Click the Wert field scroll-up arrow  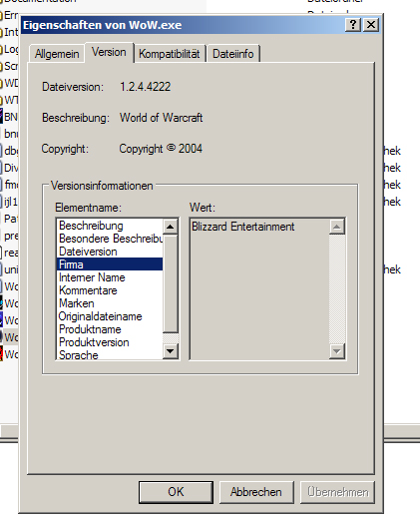click(x=337, y=227)
